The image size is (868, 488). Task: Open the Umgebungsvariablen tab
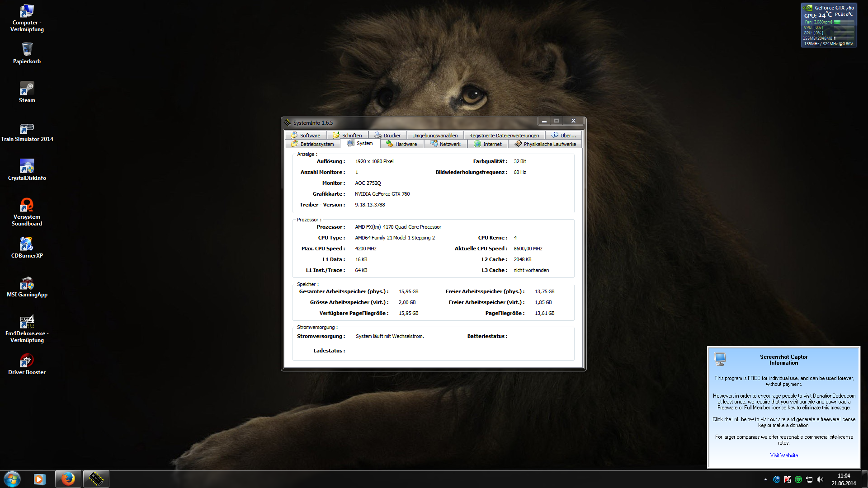tap(434, 136)
